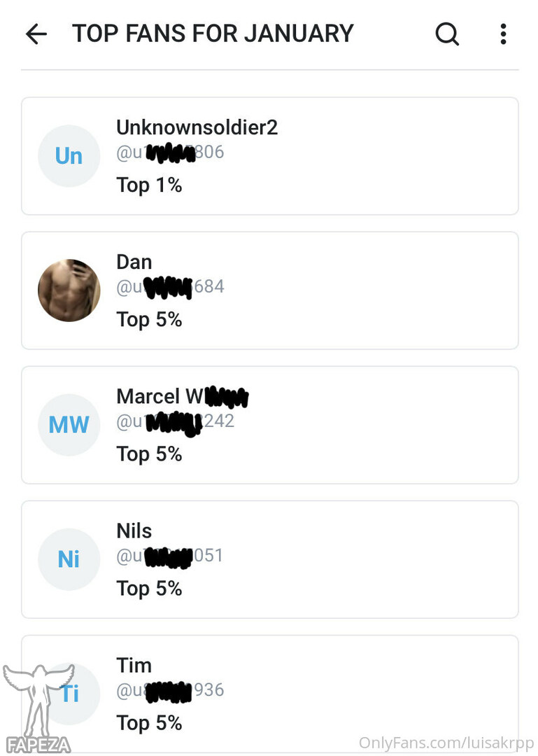Open the search magnifier icon
Screen dimensions: 538x756
pos(447,34)
